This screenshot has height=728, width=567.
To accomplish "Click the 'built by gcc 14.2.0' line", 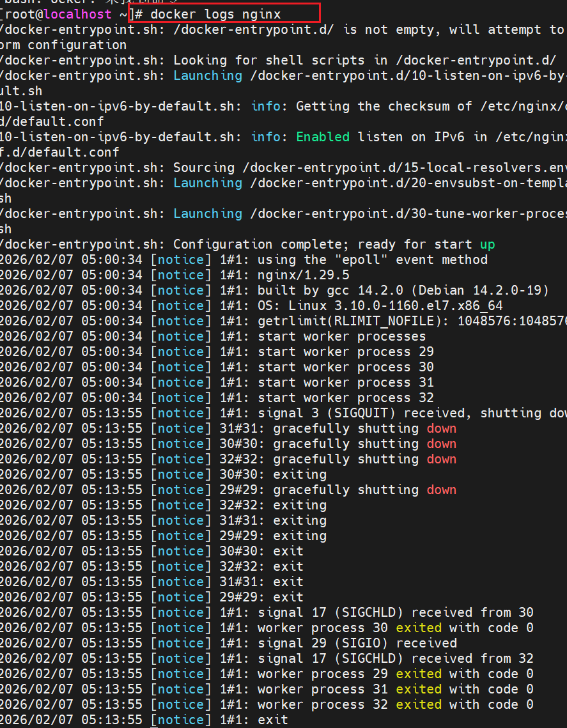I will pos(274,290).
